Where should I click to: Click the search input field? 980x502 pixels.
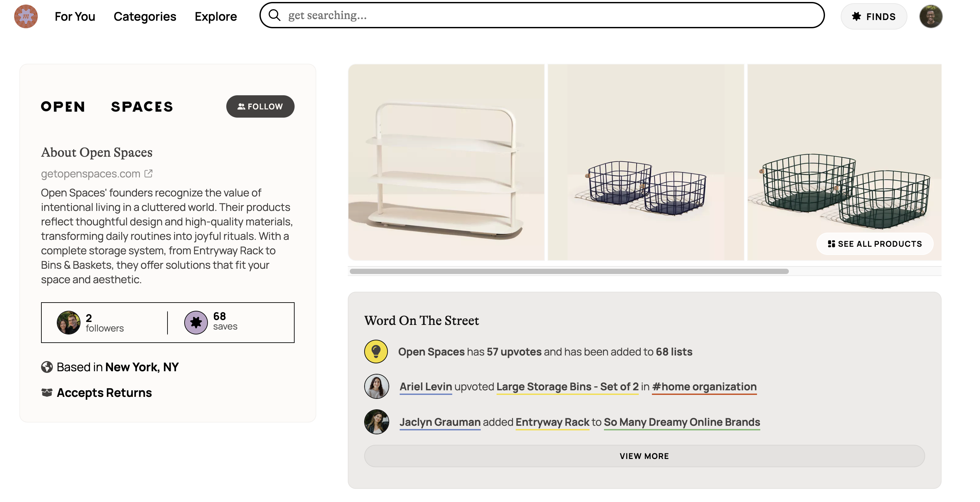point(552,15)
